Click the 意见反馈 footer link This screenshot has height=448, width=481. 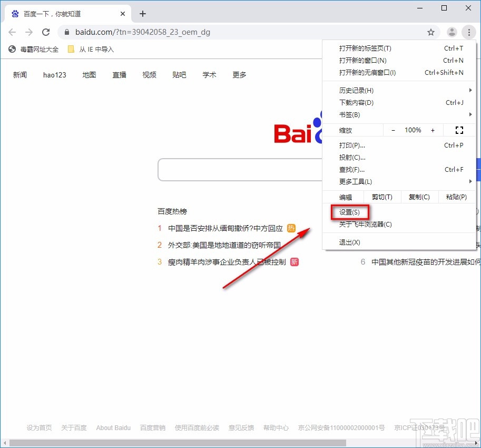[x=241, y=428]
